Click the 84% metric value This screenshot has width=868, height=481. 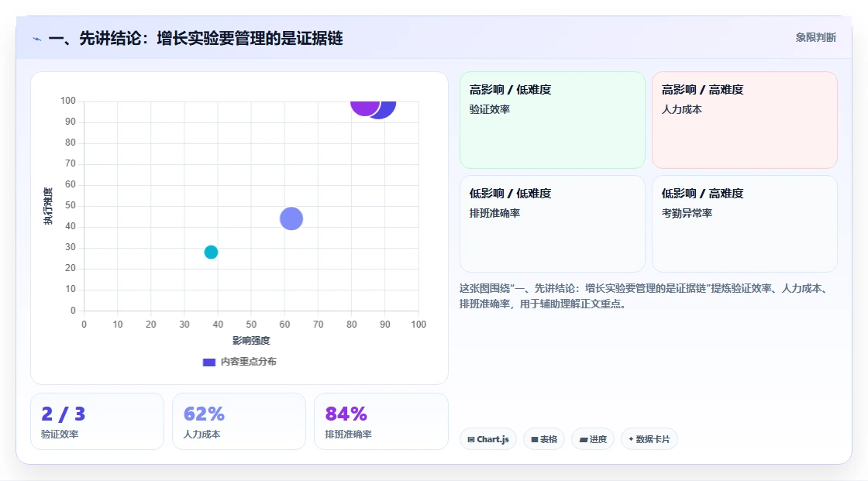coord(346,414)
